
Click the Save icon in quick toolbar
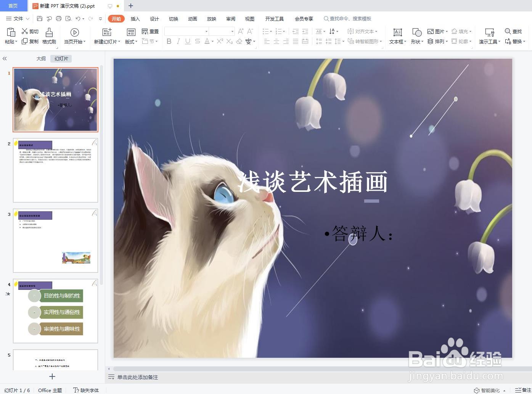coord(40,18)
